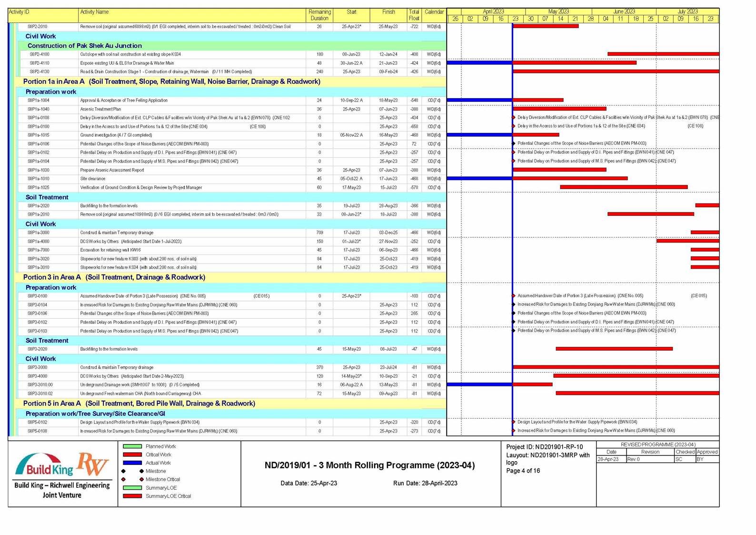Click the 'Site clearance' activity name
This screenshot has width=756, height=535.
(x=93, y=179)
